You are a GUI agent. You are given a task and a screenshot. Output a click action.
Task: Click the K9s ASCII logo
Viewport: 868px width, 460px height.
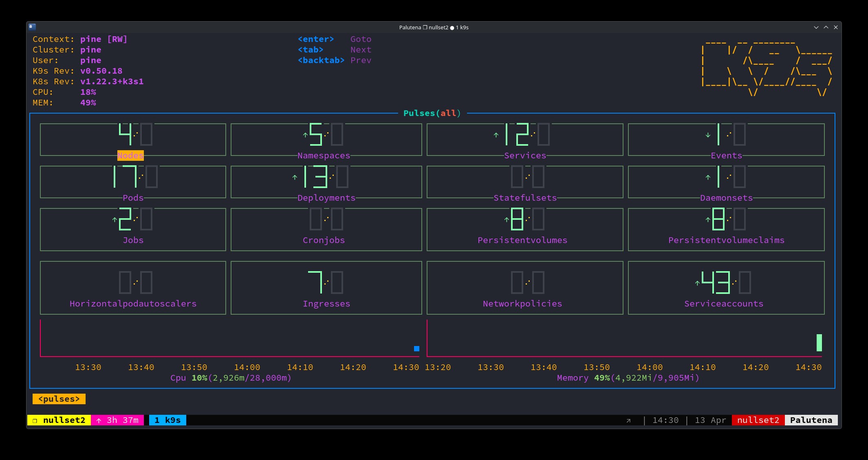click(766, 68)
